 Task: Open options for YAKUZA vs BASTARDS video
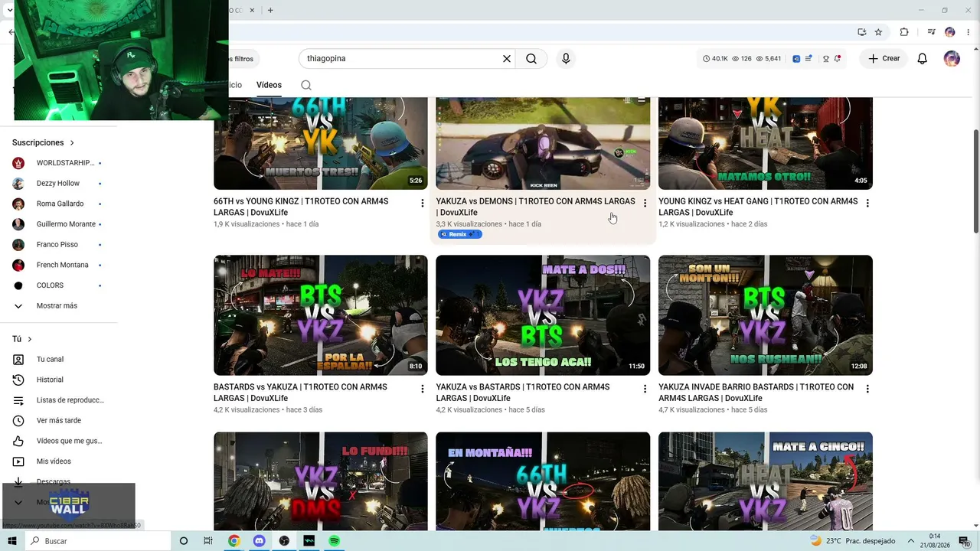(645, 389)
